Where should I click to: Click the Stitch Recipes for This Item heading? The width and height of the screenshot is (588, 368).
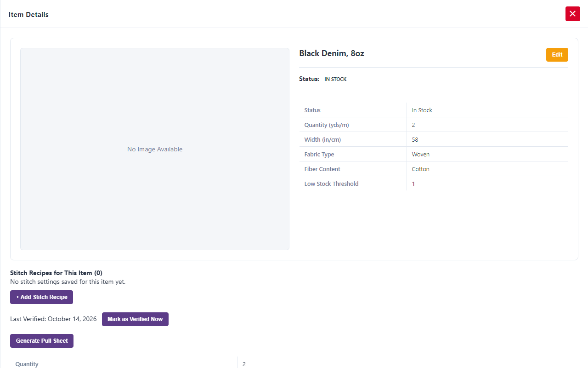(56, 273)
